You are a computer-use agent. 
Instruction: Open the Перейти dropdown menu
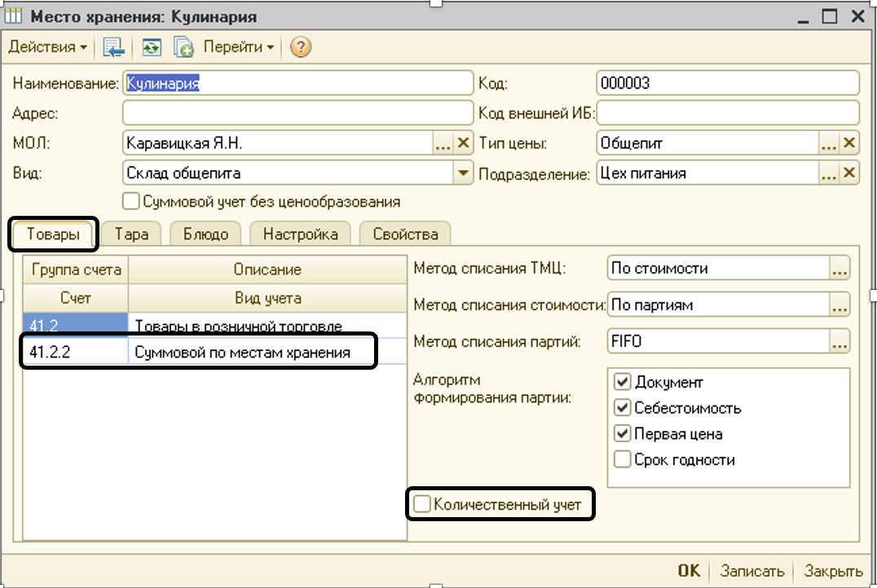(x=238, y=47)
